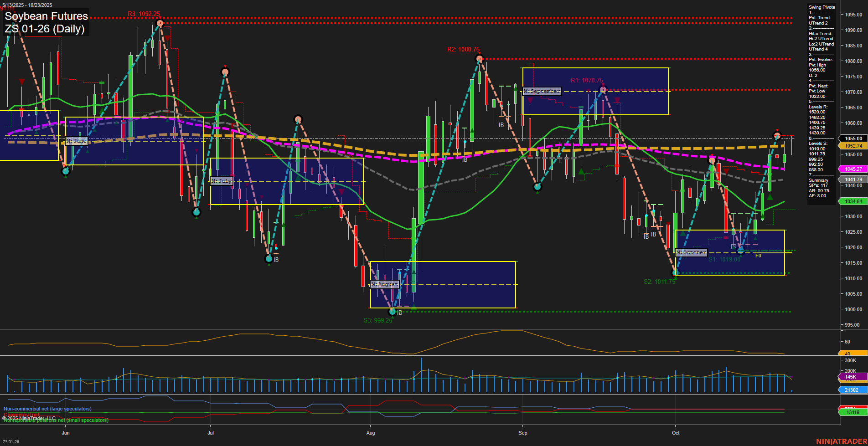Select the pivot circle at the R2 1080.75 peak
Viewport: 868px width, 446px height.
(x=479, y=58)
